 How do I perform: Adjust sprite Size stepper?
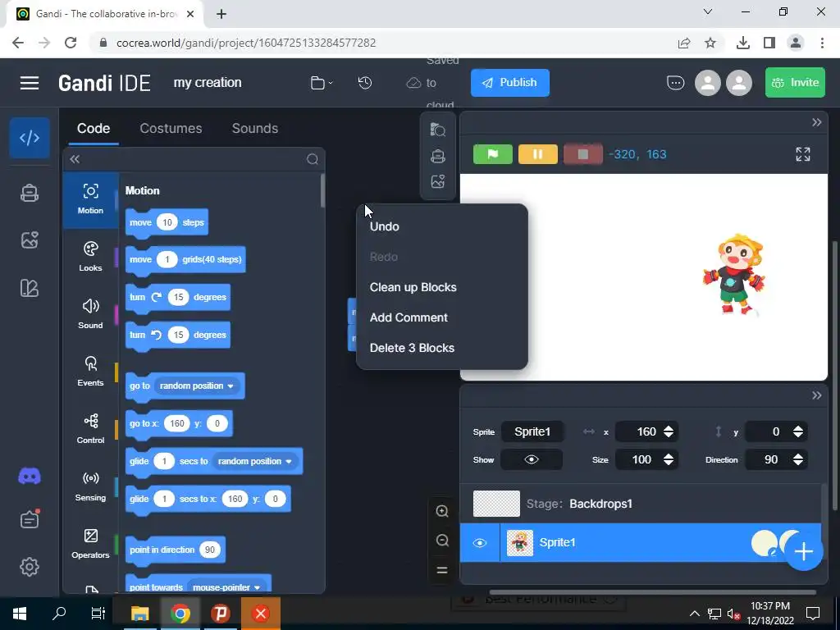[668, 459]
